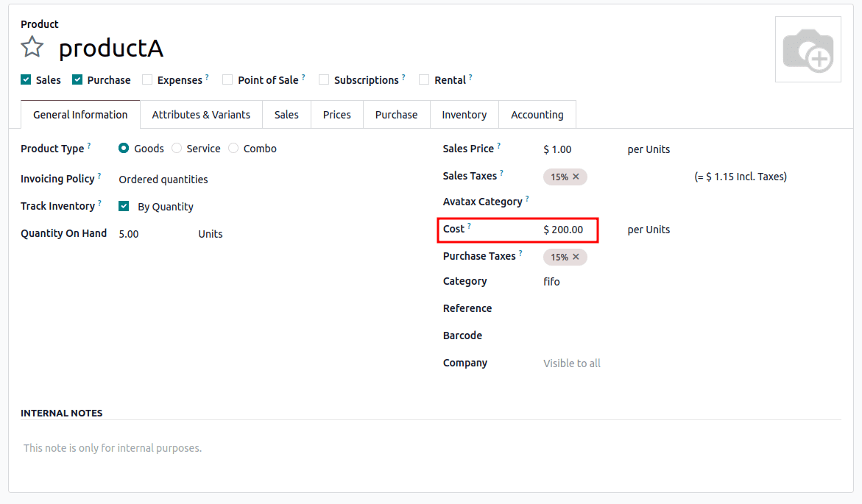Select the Combo product type

point(233,149)
